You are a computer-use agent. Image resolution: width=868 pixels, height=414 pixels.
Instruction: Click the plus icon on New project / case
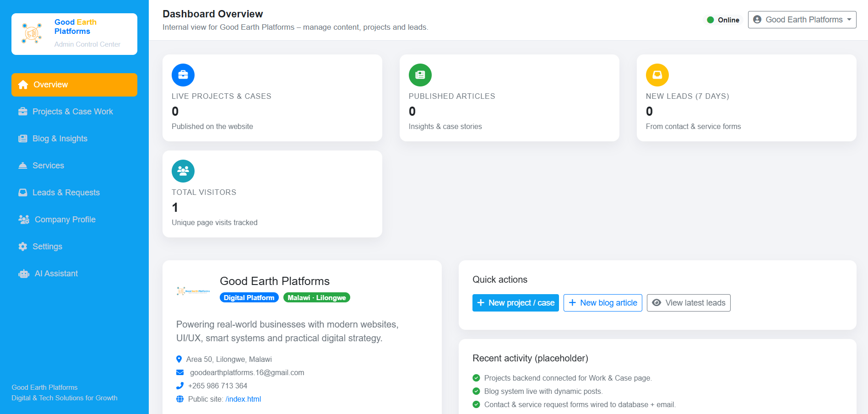[x=481, y=303]
